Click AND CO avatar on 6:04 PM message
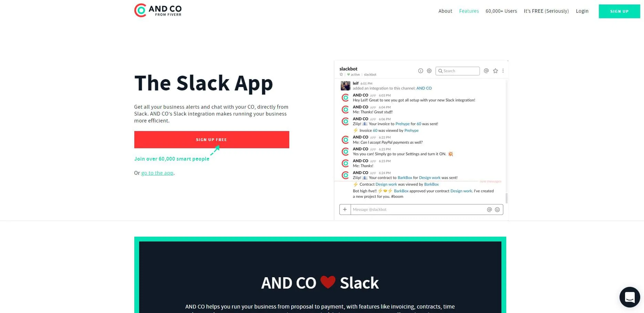 [345, 109]
